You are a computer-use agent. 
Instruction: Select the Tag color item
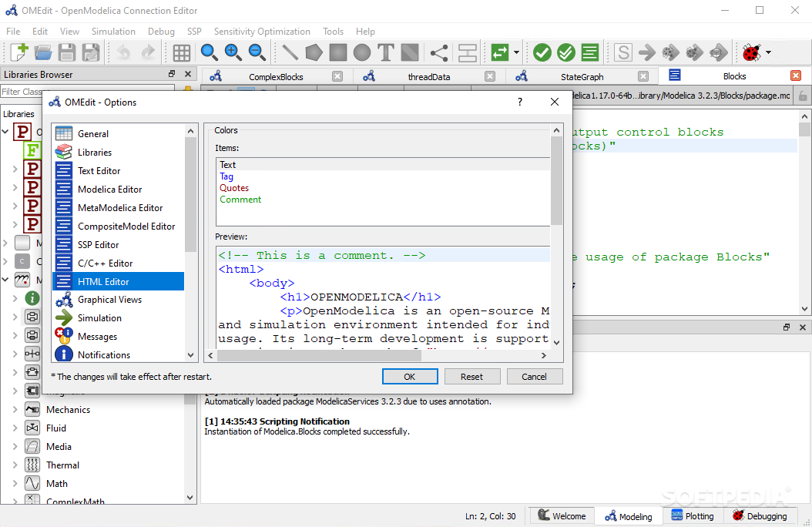[x=226, y=176]
